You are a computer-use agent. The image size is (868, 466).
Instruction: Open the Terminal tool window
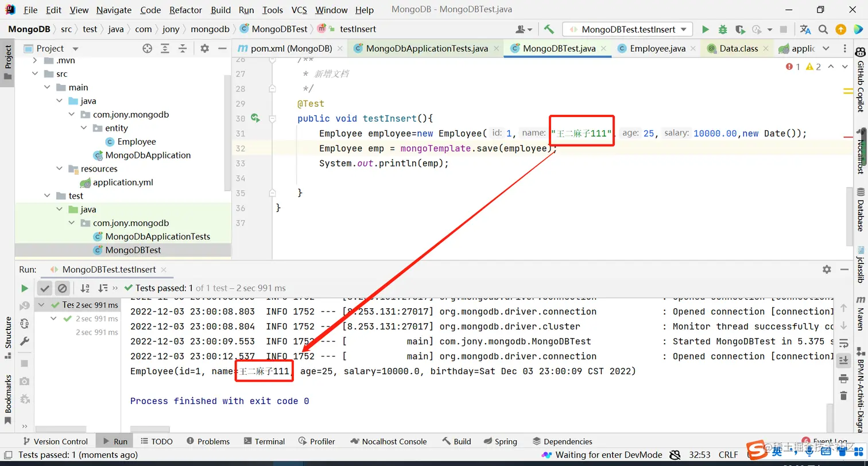[264, 441]
